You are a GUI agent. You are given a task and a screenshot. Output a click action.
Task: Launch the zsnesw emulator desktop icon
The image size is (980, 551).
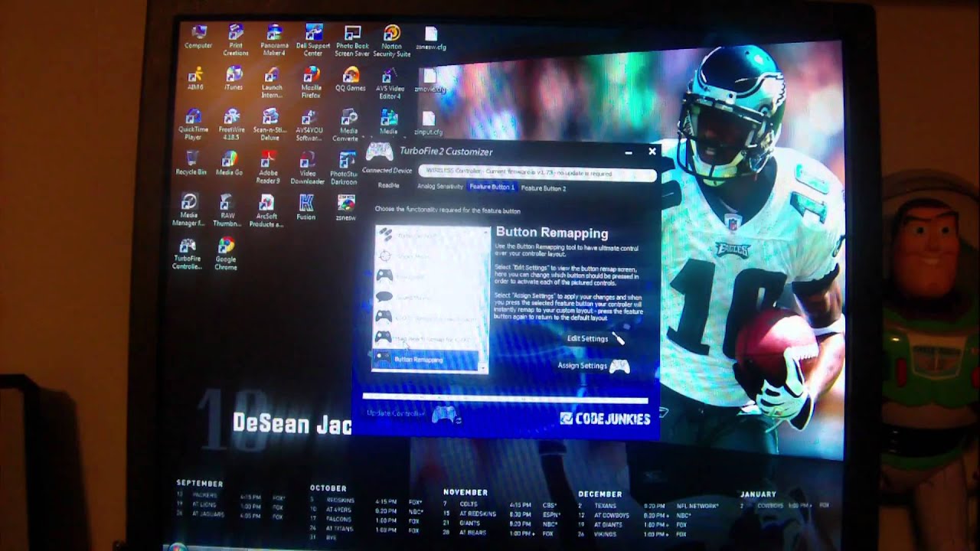(345, 207)
